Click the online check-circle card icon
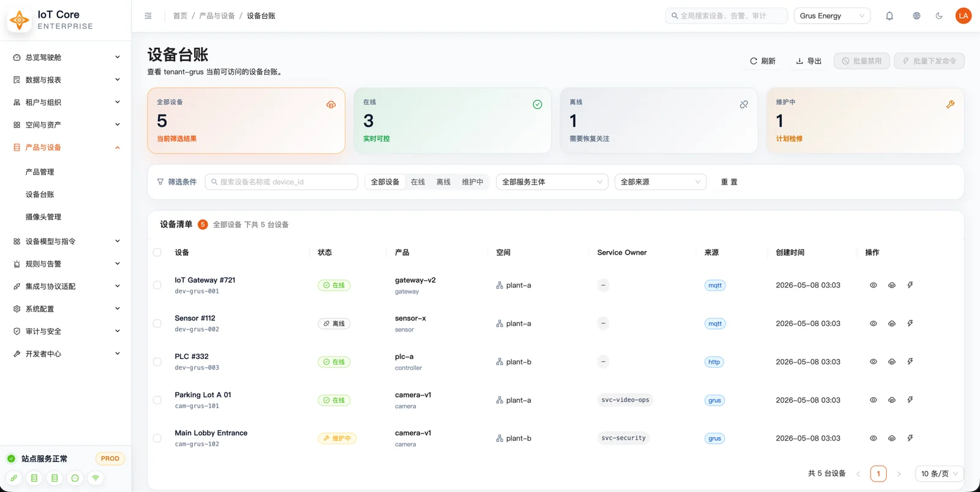This screenshot has width=980, height=492. 537,105
